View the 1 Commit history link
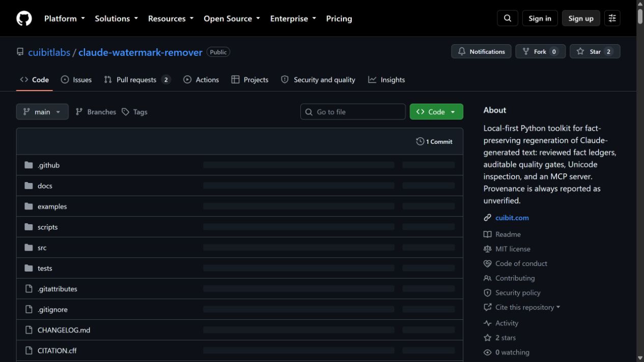Screen dimensions: 644x362 434,141
